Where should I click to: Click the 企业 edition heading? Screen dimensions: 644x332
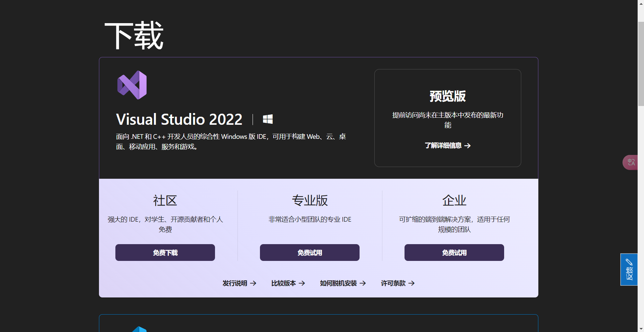454,201
